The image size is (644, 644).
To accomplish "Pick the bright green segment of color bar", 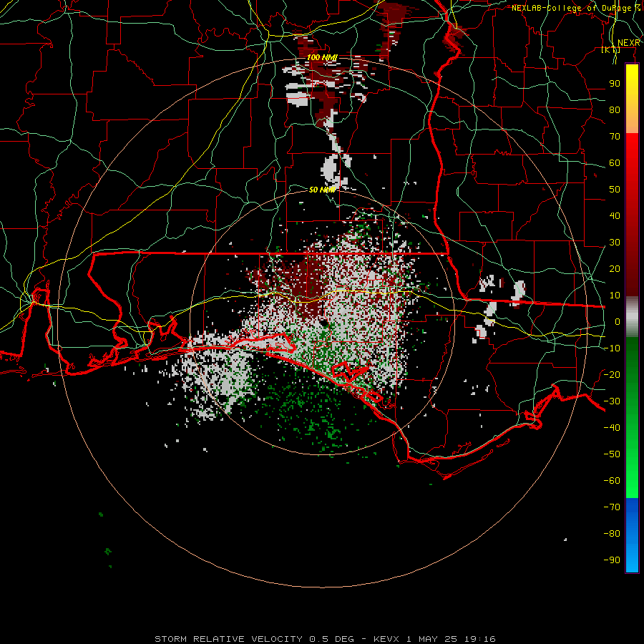I will (x=632, y=418).
